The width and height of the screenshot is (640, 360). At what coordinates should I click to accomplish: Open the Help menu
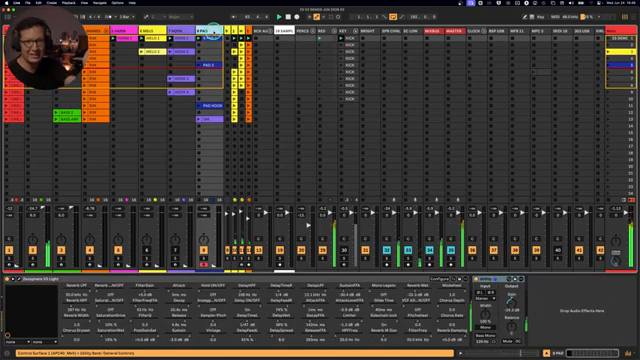point(132,3)
